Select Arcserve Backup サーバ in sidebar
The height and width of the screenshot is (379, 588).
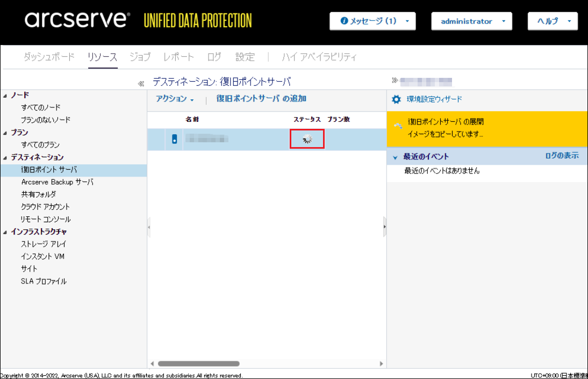57,183
